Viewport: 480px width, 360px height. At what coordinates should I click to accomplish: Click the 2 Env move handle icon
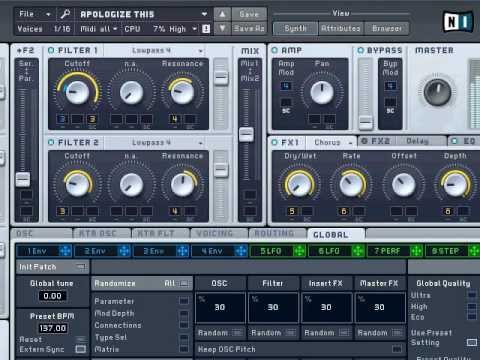(124, 251)
